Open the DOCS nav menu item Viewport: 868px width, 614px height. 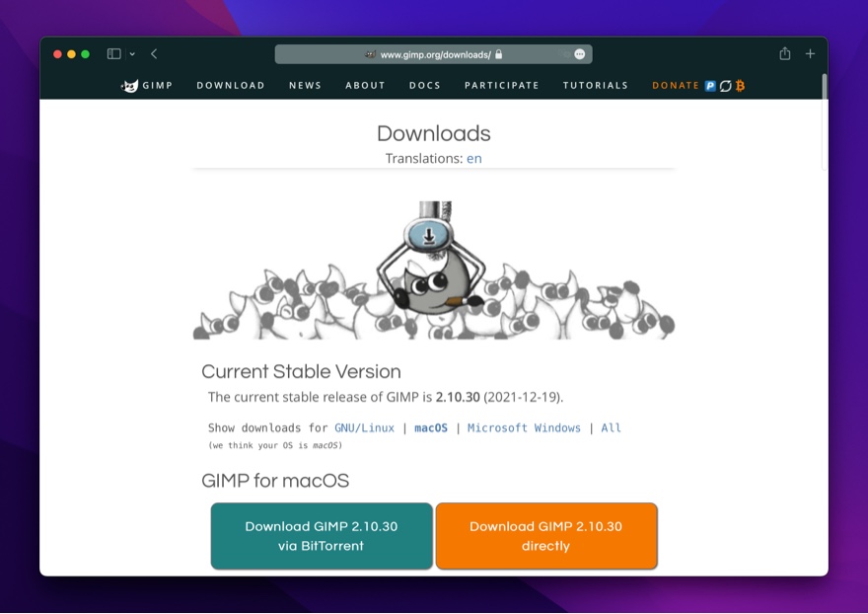click(x=425, y=85)
